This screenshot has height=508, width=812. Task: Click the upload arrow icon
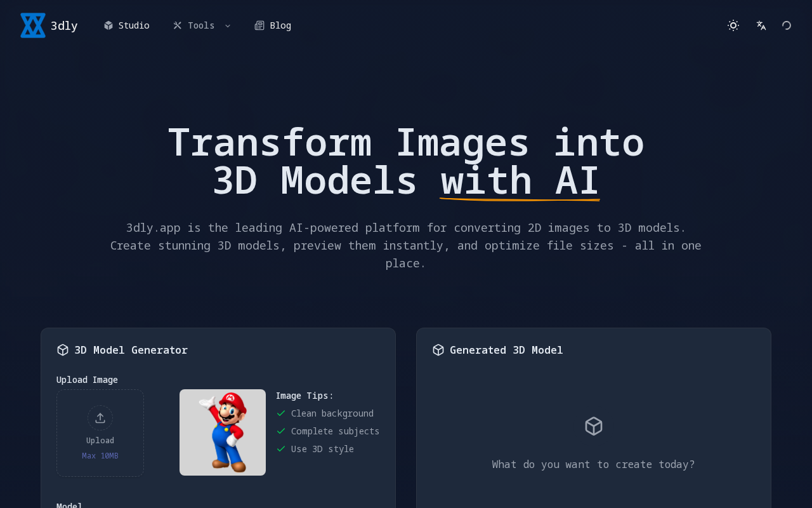(100, 418)
